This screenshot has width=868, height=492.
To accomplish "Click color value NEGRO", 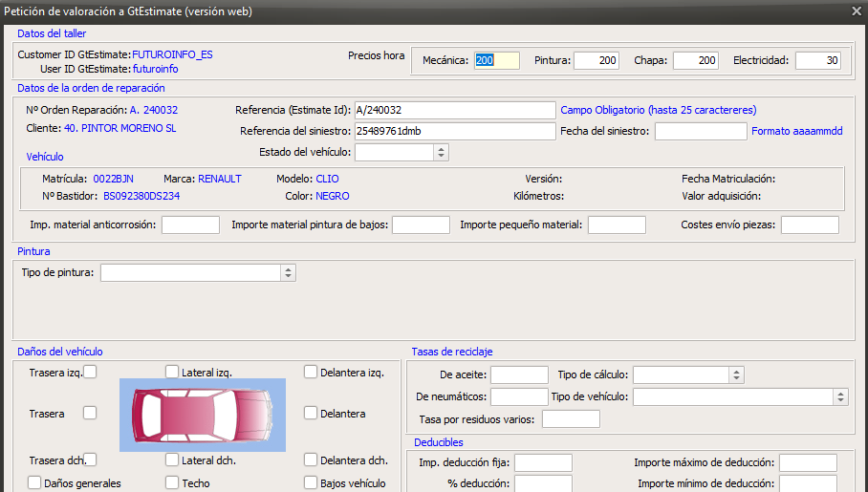I will click(333, 196).
